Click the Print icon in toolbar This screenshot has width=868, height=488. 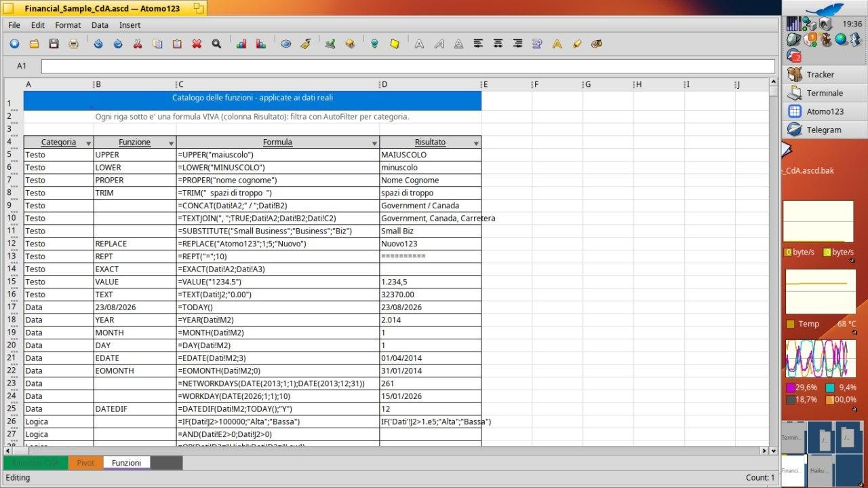pos(73,43)
